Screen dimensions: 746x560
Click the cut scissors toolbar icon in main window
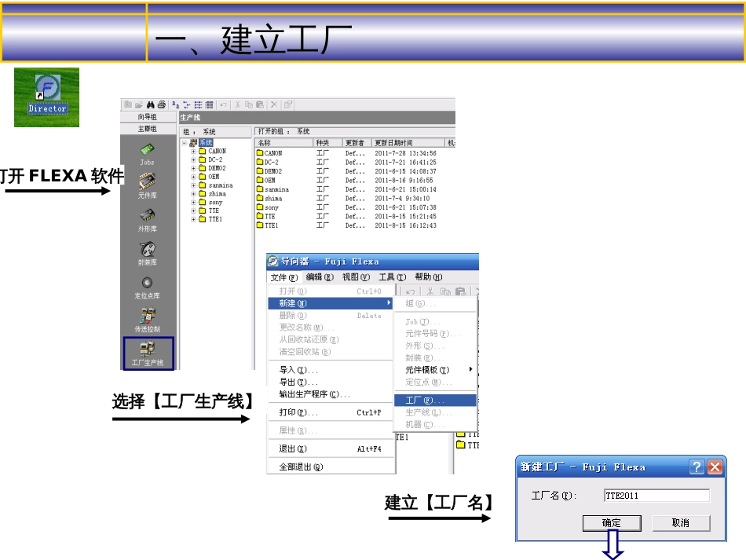point(237,104)
